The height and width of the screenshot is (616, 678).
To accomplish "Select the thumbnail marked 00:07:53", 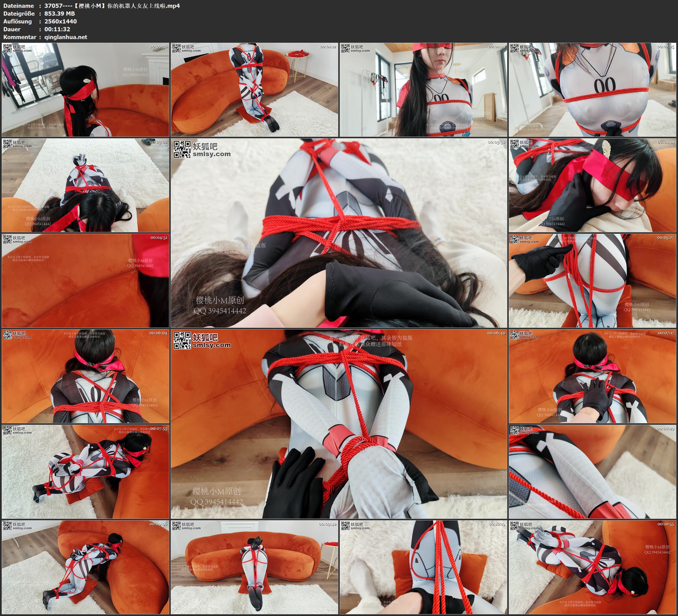I will click(x=85, y=471).
